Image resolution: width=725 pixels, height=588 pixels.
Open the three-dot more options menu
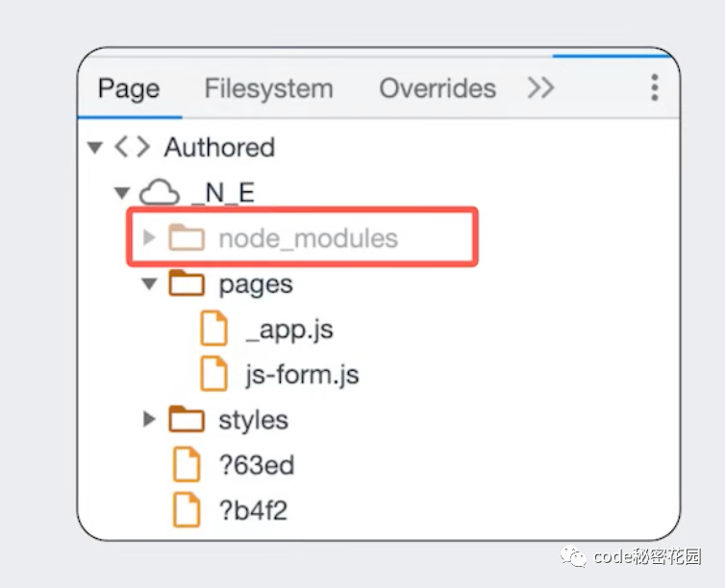pyautogui.click(x=654, y=87)
